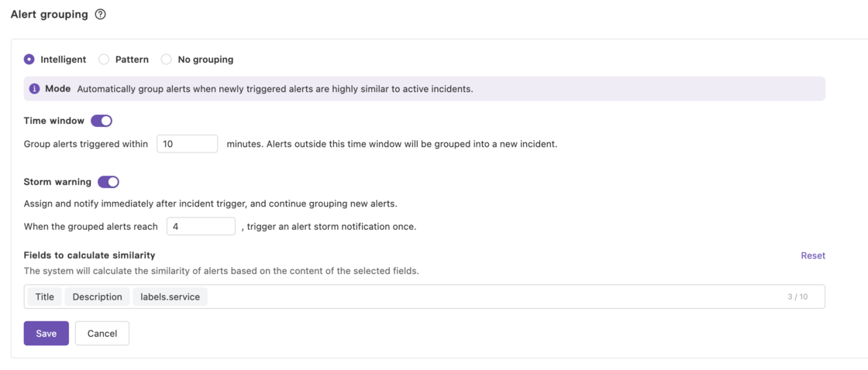Click the Alert grouping section heading
Viewport: 868px width, 370px height.
(50, 15)
